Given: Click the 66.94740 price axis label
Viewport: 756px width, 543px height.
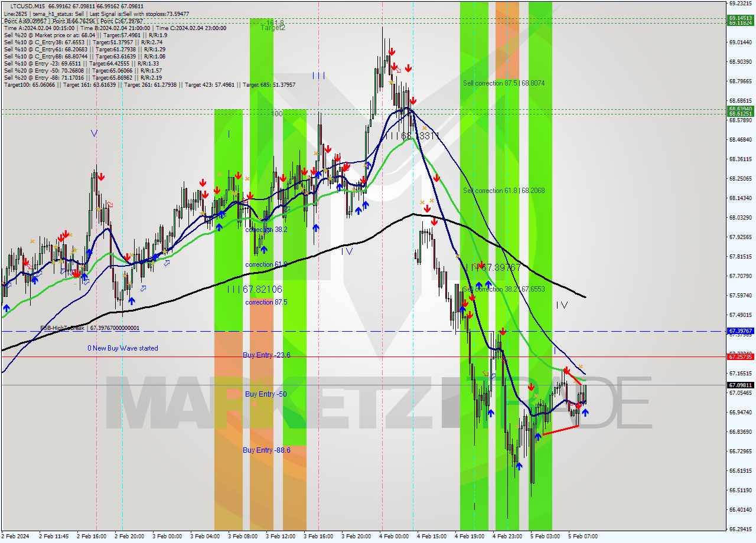Looking at the screenshot, I should pyautogui.click(x=741, y=412).
